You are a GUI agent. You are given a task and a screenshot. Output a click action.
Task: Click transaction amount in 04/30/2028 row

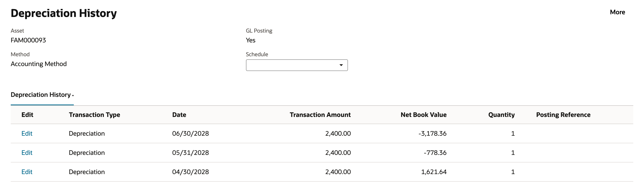coord(338,172)
